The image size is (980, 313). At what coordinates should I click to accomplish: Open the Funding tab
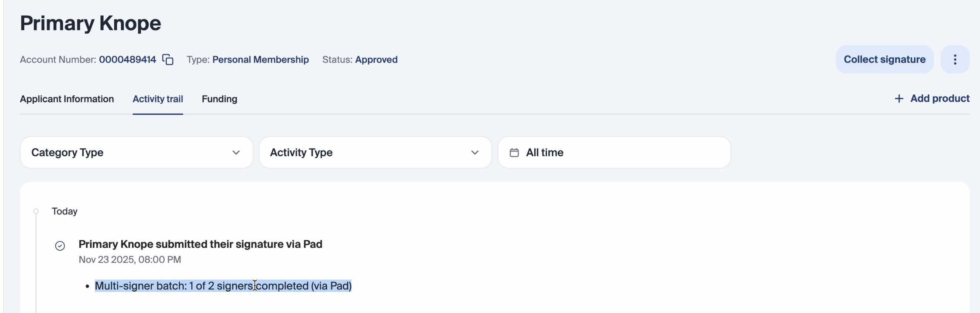pos(219,99)
